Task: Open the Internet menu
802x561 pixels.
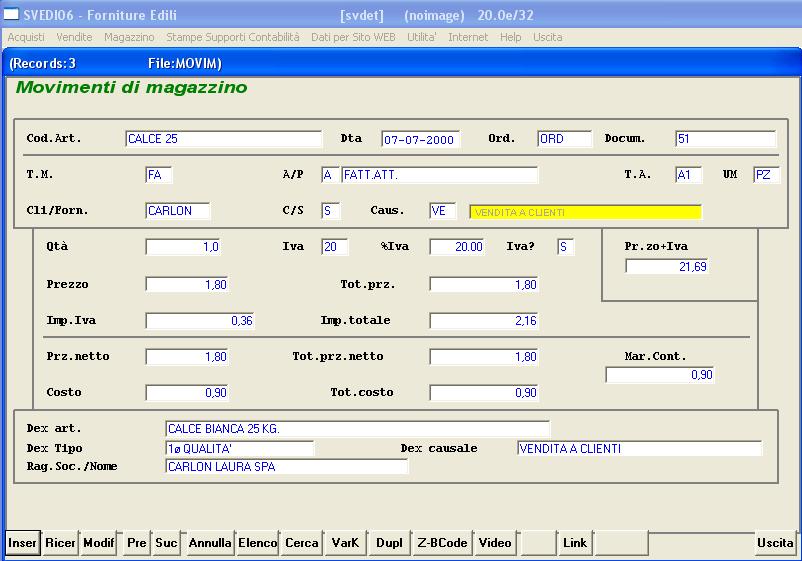Action: coord(468,37)
